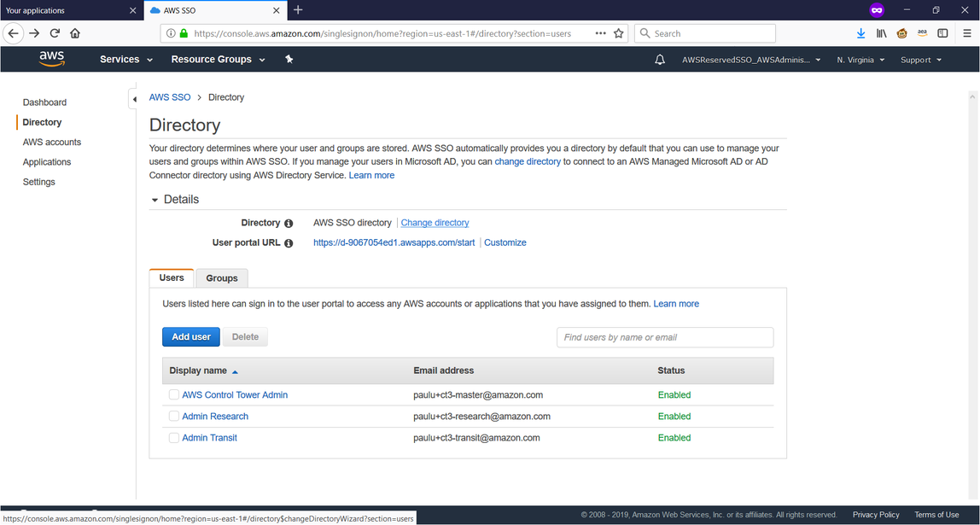Screen dimensions: 980x525
Task: Click the Change directory link in Details
Action: click(x=435, y=223)
